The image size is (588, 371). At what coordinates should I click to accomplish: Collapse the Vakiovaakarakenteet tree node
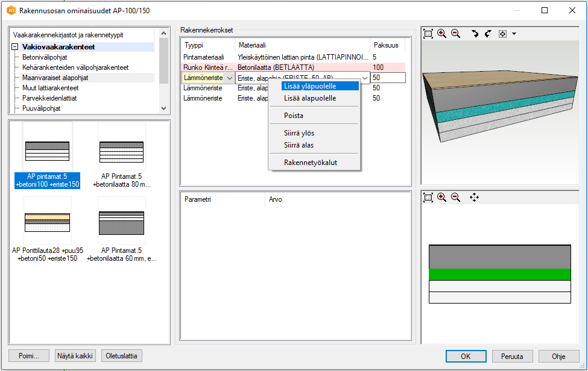point(15,47)
